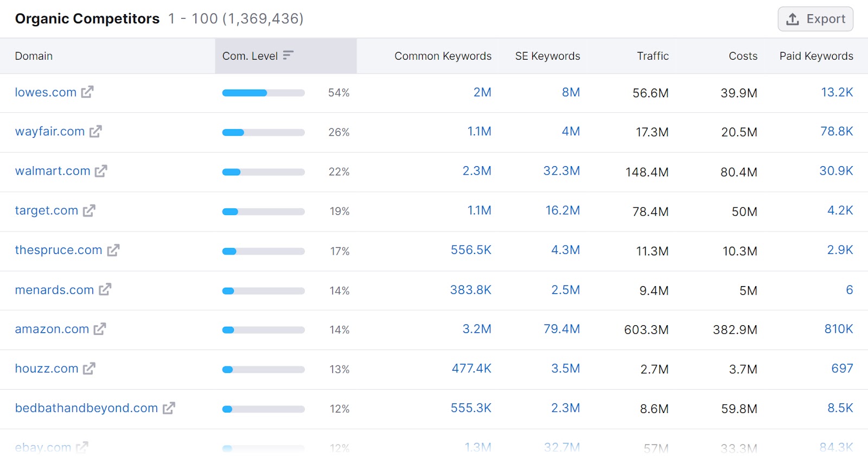
Task: Open amazon.com external link icon
Action: 100,329
